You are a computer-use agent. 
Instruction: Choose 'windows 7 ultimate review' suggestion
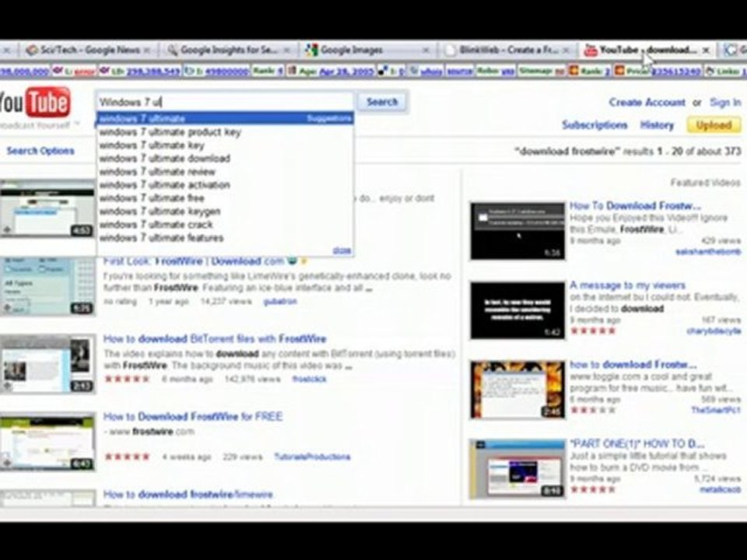(225, 172)
